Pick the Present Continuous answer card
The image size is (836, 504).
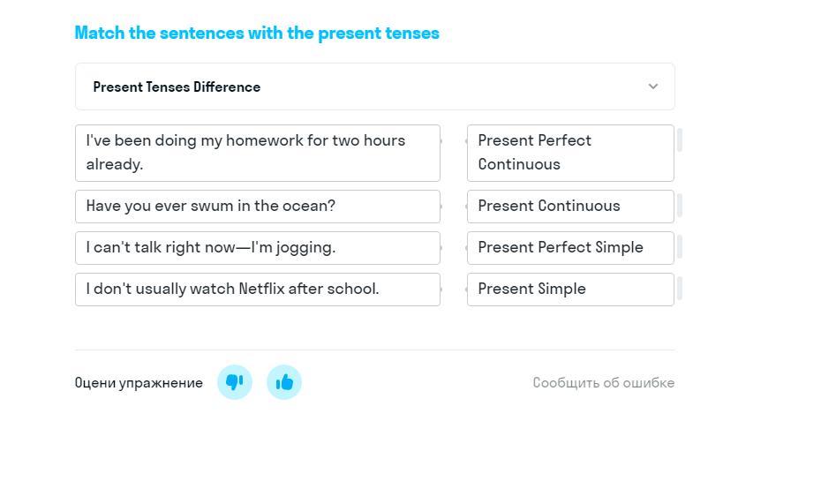(570, 207)
